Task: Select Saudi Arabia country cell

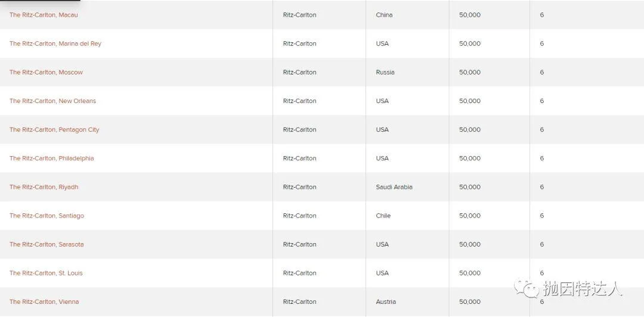Action: pos(394,187)
